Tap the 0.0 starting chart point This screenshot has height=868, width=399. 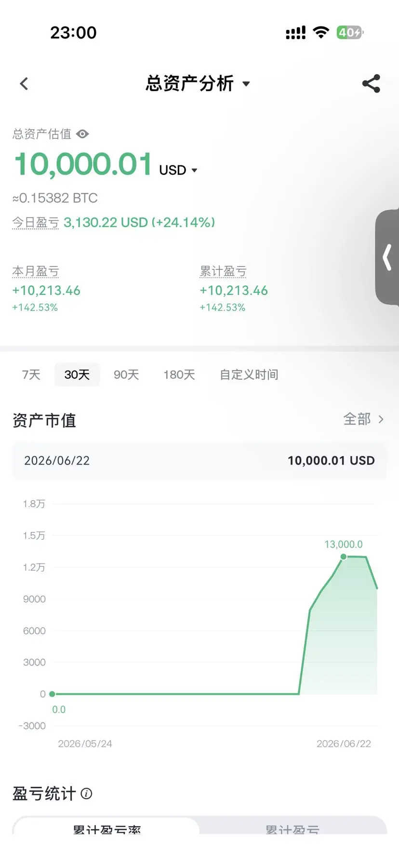(52, 694)
